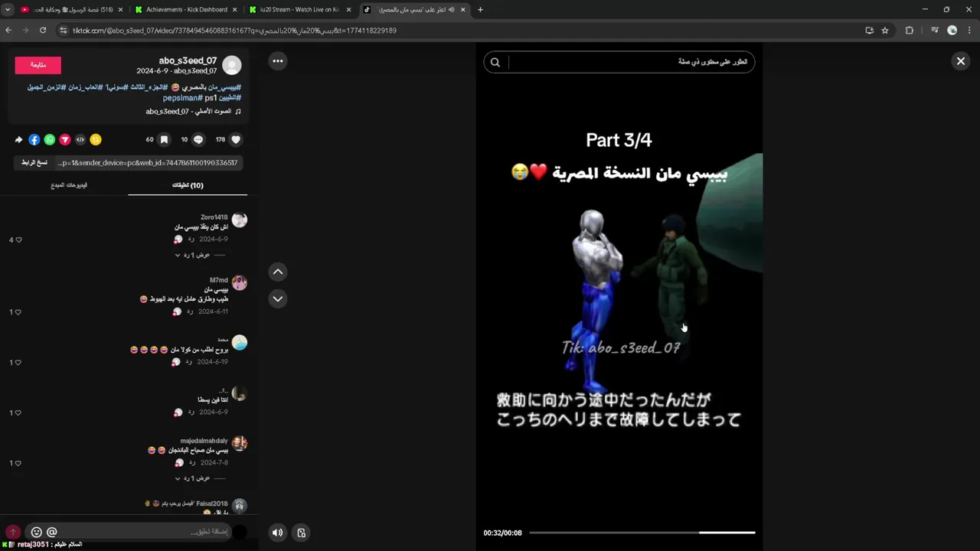Bookmark this page with star icon
This screenshot has height=551, width=980.
pyautogui.click(x=885, y=31)
